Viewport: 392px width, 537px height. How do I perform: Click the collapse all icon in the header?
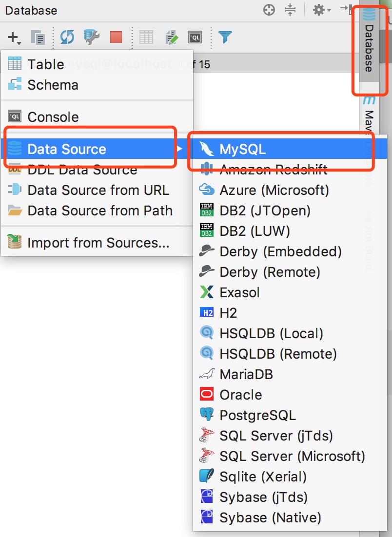290,10
